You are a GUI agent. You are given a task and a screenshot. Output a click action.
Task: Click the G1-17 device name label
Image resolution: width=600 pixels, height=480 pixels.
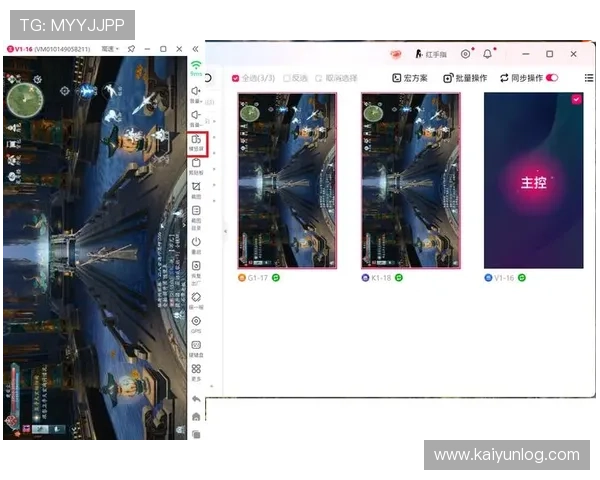[x=258, y=278]
